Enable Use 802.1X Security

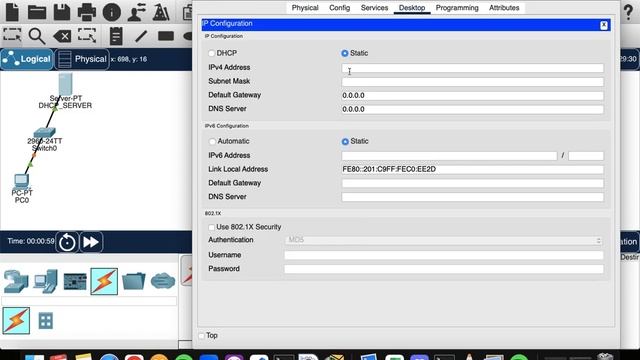(x=211, y=227)
